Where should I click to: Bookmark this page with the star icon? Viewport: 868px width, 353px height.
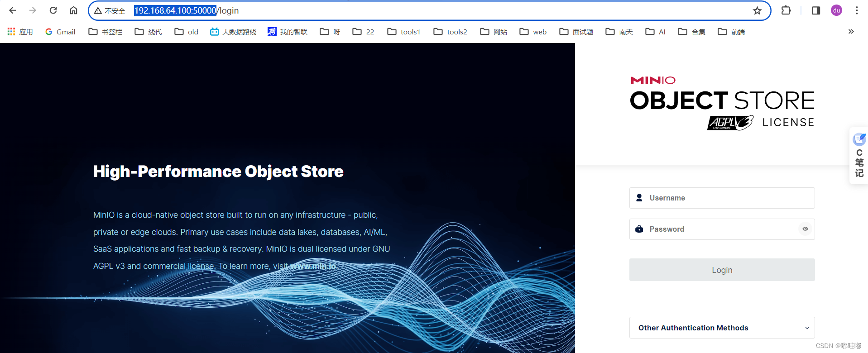(x=757, y=10)
